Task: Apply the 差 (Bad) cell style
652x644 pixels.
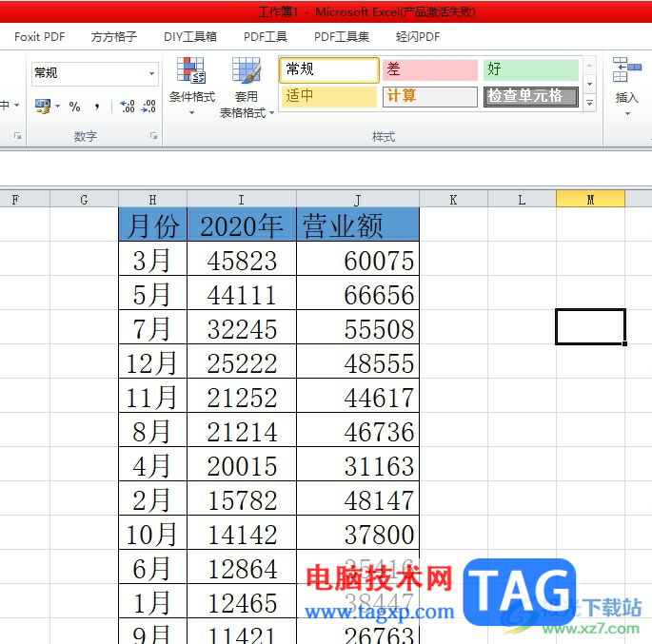Action: [x=429, y=69]
